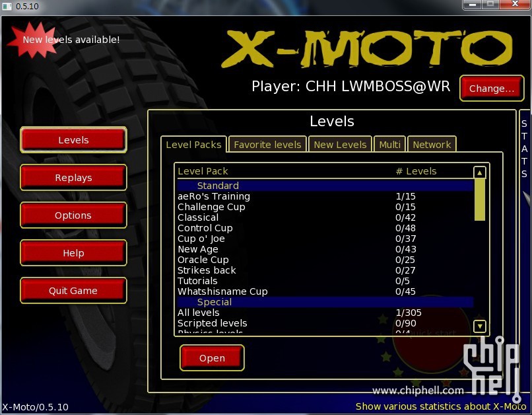This screenshot has height=415, width=532.
Task: Click the Standard group header row
Action: coord(325,186)
